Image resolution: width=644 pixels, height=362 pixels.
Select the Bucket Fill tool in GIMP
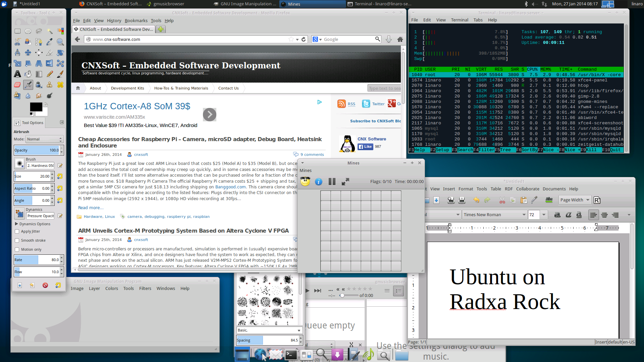click(28, 74)
